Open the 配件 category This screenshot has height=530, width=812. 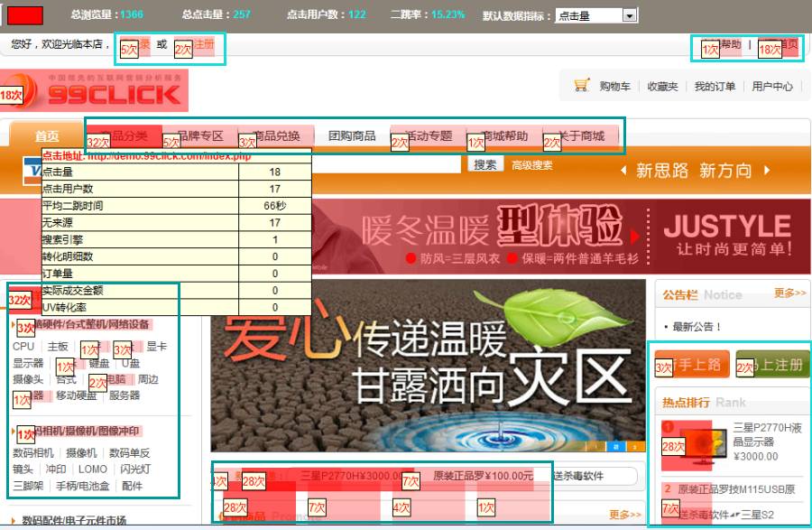[x=132, y=486]
